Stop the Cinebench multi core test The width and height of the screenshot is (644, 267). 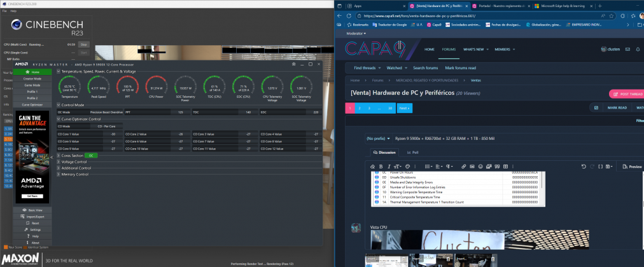coord(83,44)
